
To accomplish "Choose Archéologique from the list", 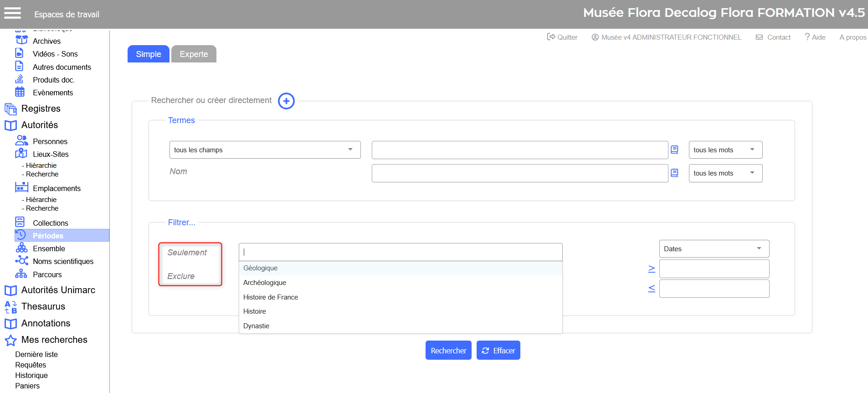I will click(265, 283).
